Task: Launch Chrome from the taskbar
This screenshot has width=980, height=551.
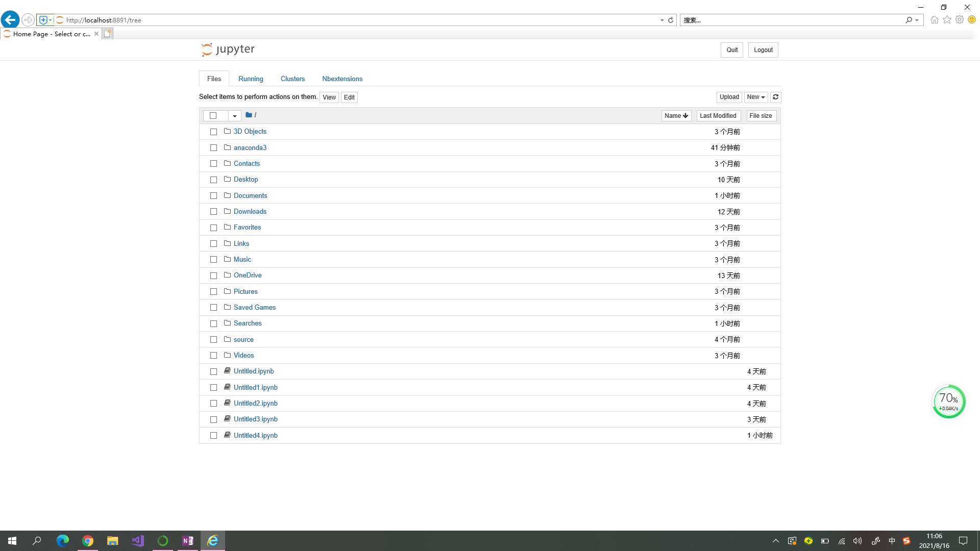Action: click(88, 541)
